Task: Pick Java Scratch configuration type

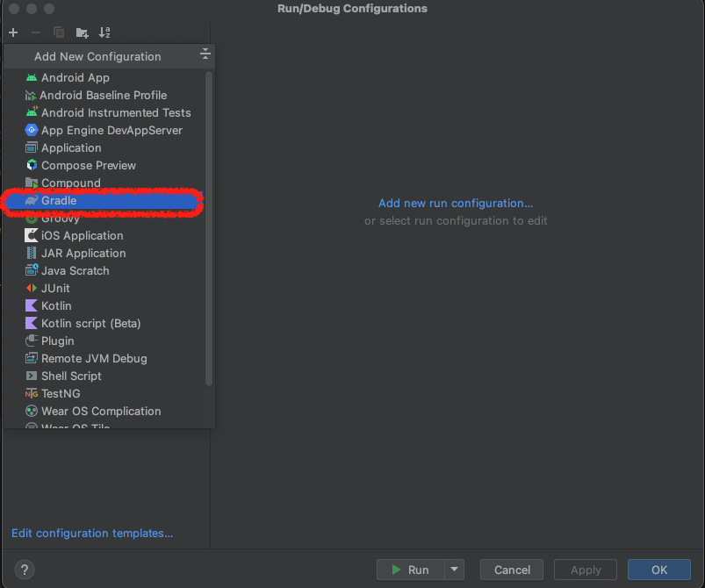Action: tap(104, 270)
